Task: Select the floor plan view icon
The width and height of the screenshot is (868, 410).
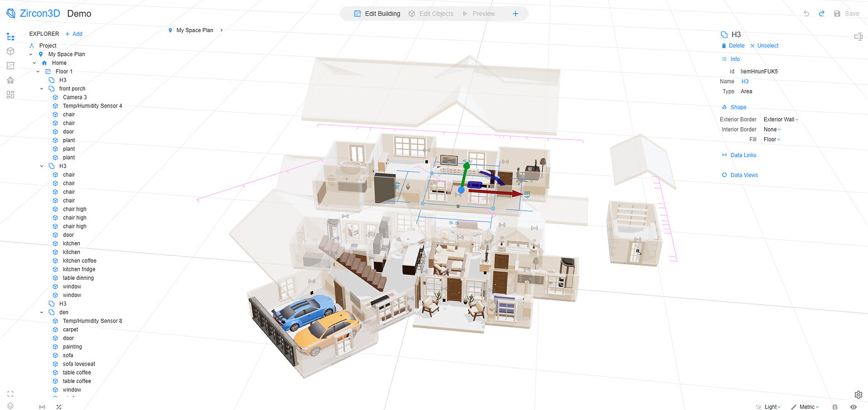Action: [x=10, y=65]
